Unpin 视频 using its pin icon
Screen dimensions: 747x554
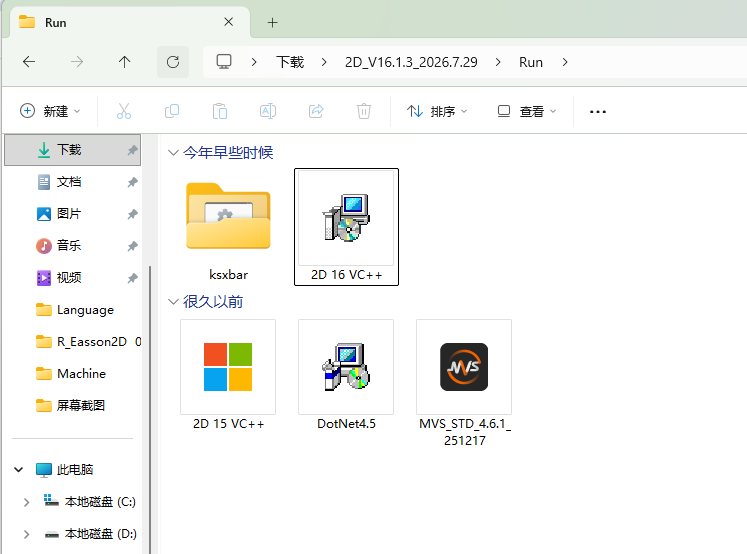click(132, 278)
